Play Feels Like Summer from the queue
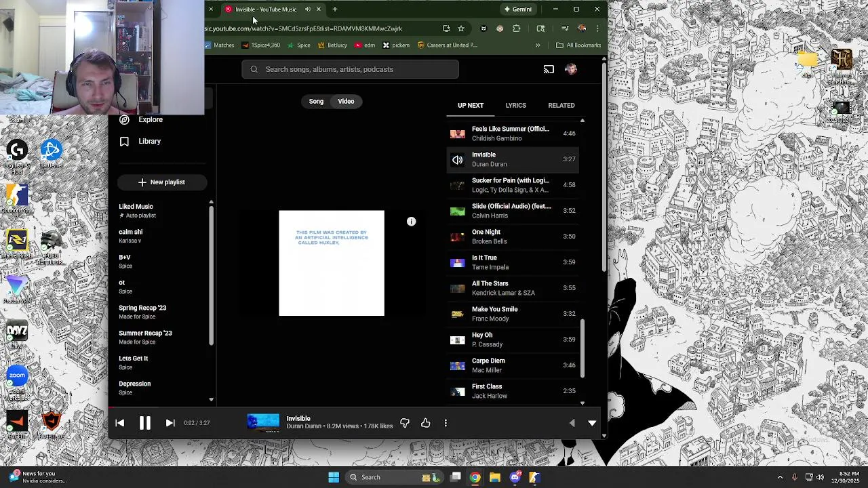 513,134
